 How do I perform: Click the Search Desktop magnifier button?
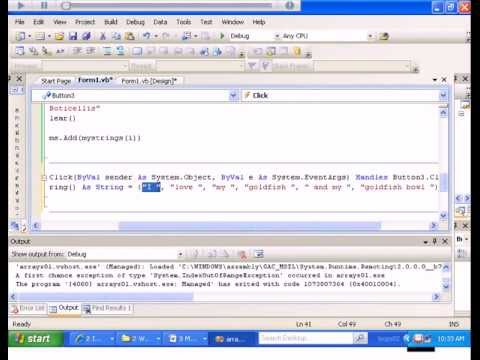pos(360,339)
